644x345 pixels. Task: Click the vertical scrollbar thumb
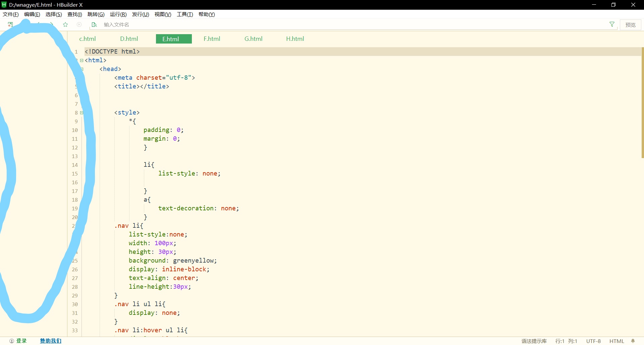[643, 102]
